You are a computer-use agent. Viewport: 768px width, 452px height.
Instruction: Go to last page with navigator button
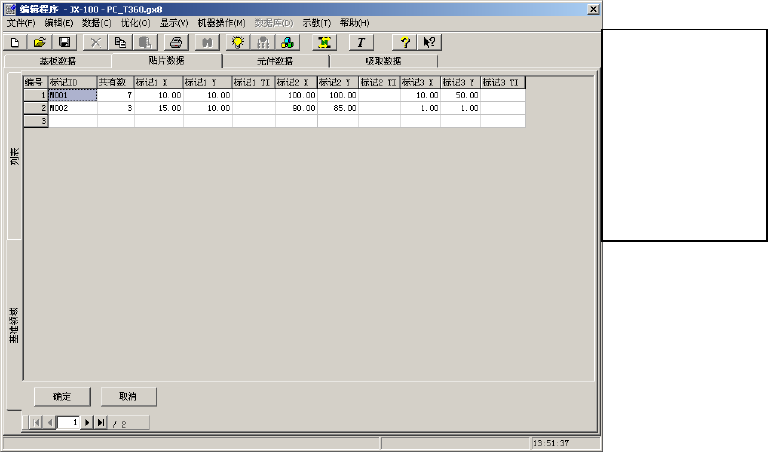tap(100, 423)
